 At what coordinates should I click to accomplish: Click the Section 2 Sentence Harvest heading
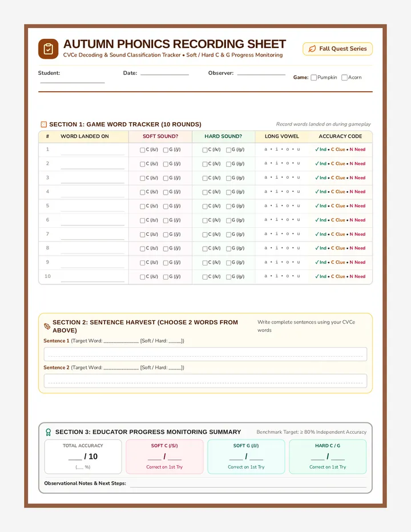click(145, 327)
